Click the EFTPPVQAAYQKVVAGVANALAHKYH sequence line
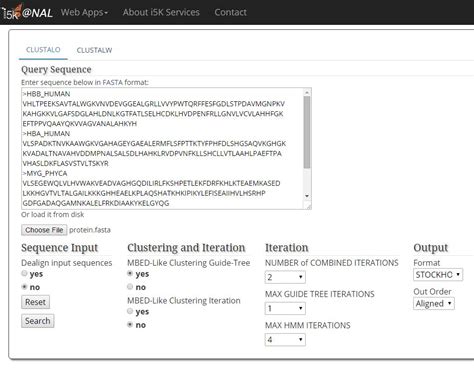The image size is (474, 369). tap(80, 124)
